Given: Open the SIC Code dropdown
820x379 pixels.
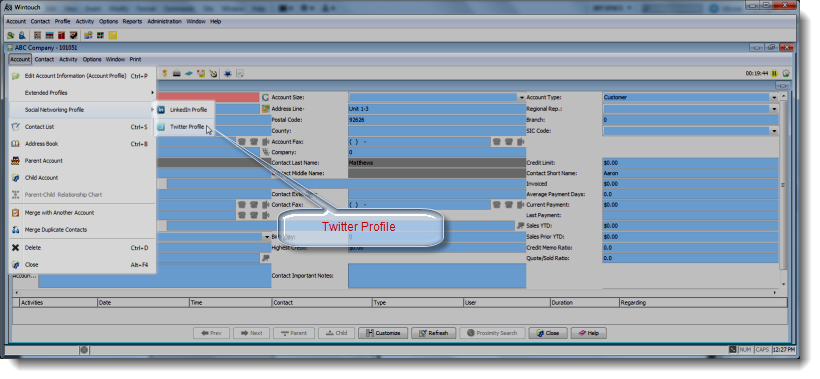Looking at the screenshot, I should (773, 131).
